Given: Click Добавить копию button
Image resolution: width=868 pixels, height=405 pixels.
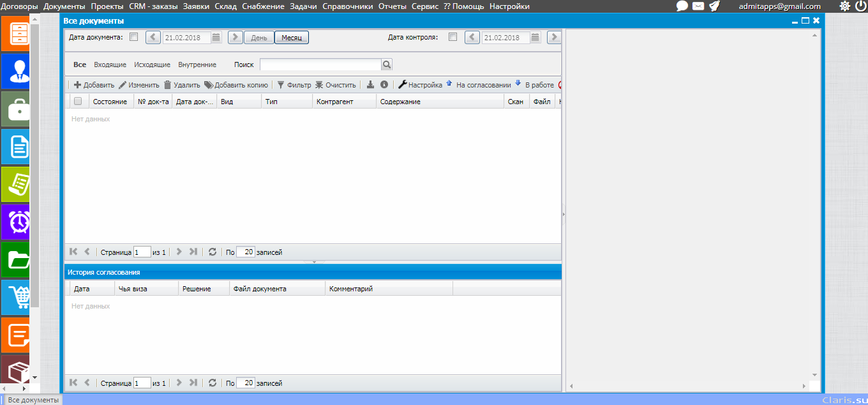Looking at the screenshot, I should [236, 84].
